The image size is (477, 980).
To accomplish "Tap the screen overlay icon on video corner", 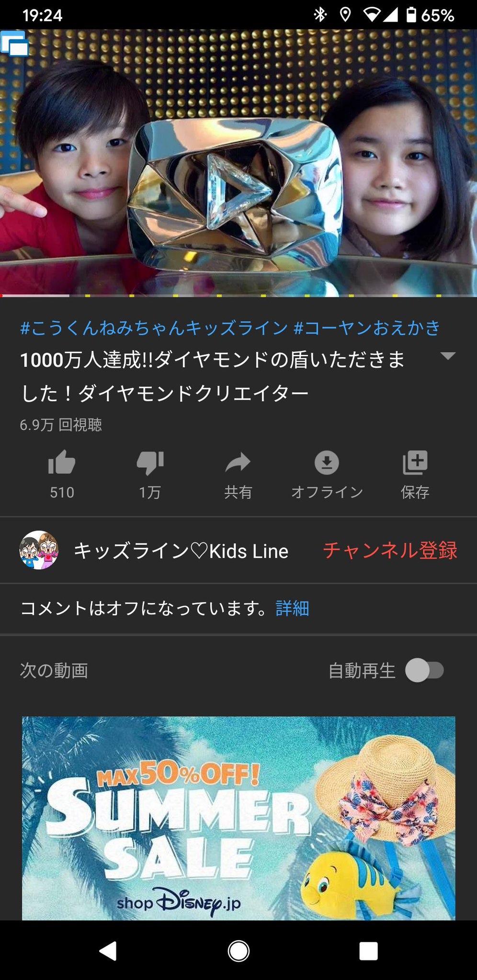I will (14, 44).
